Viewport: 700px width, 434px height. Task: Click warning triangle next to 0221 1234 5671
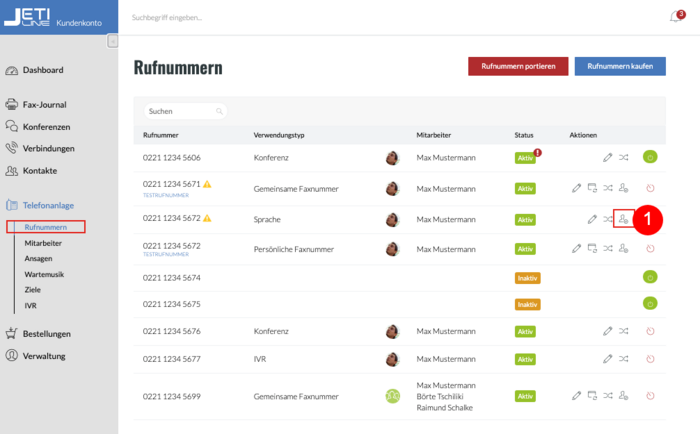pyautogui.click(x=207, y=185)
